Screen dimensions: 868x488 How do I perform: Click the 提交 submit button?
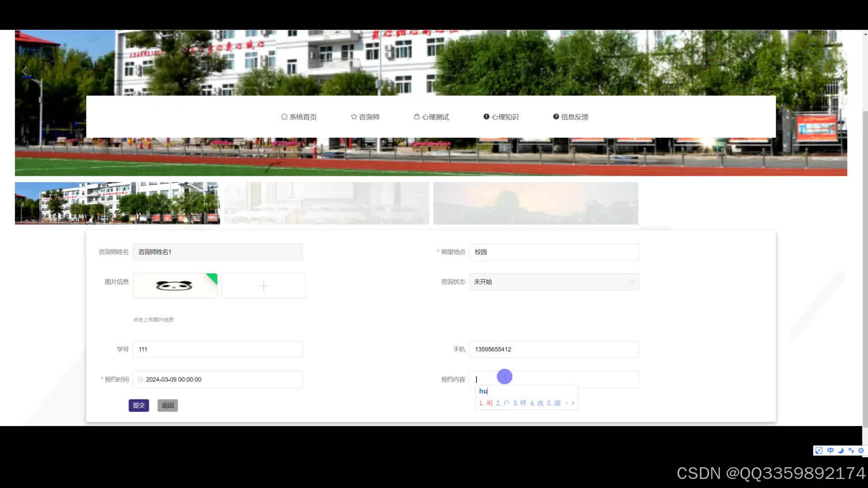(x=139, y=405)
